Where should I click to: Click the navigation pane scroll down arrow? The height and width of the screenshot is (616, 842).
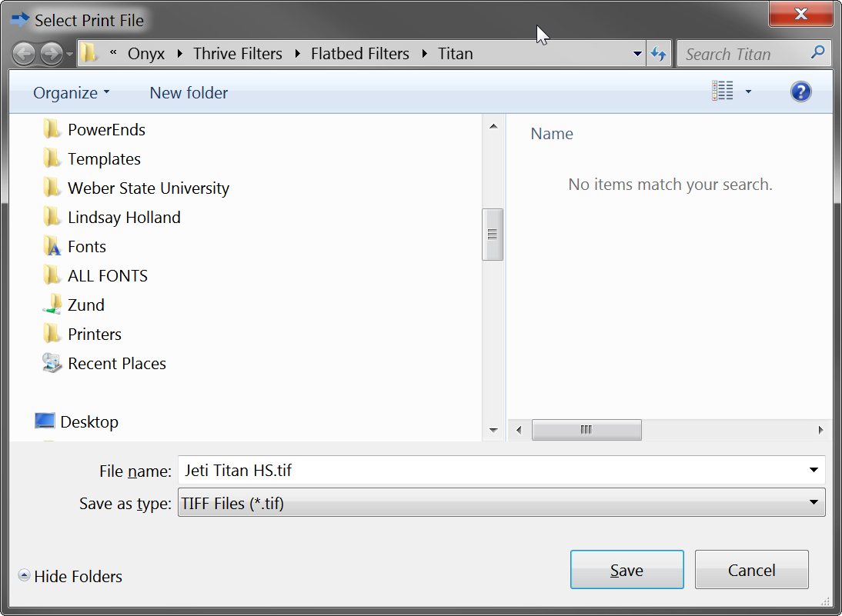(493, 430)
